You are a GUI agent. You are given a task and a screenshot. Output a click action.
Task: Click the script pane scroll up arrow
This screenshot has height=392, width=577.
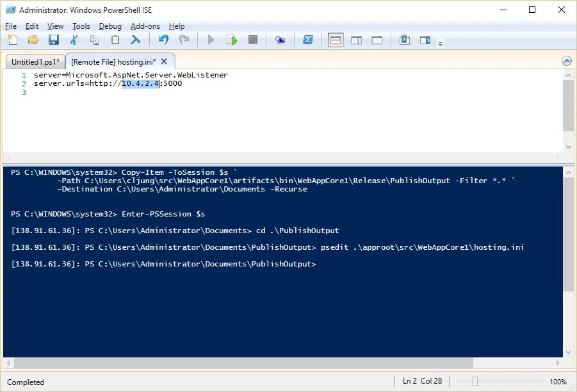[x=568, y=75]
